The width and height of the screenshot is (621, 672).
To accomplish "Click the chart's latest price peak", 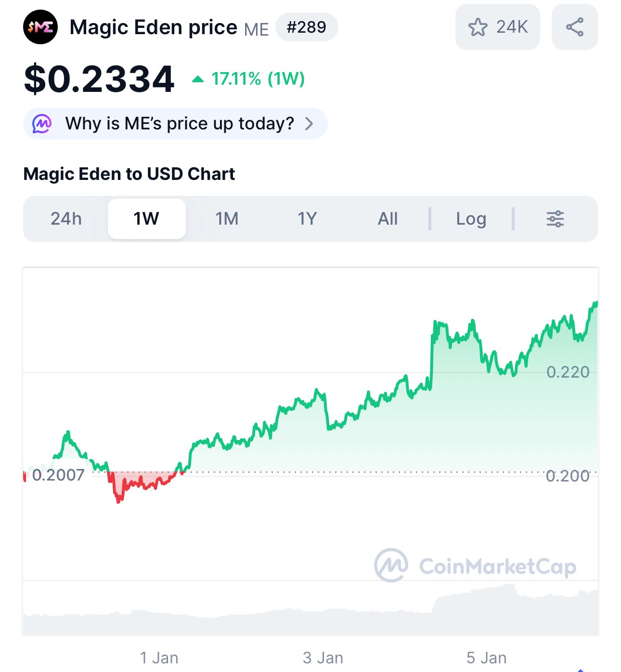I will click(x=596, y=303).
